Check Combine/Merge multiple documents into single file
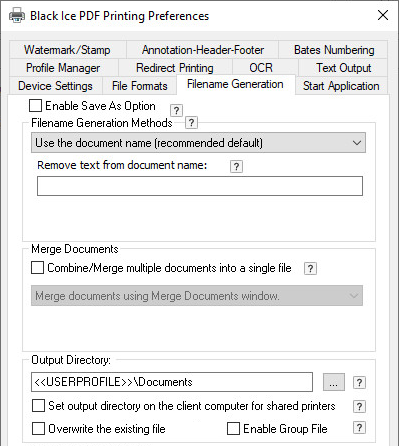 pyautogui.click(x=37, y=268)
